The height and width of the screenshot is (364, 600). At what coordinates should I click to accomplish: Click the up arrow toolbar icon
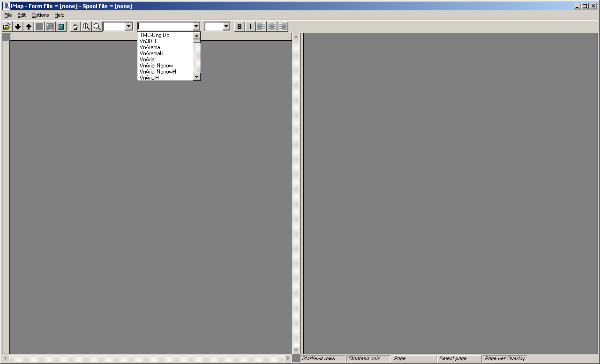click(29, 27)
